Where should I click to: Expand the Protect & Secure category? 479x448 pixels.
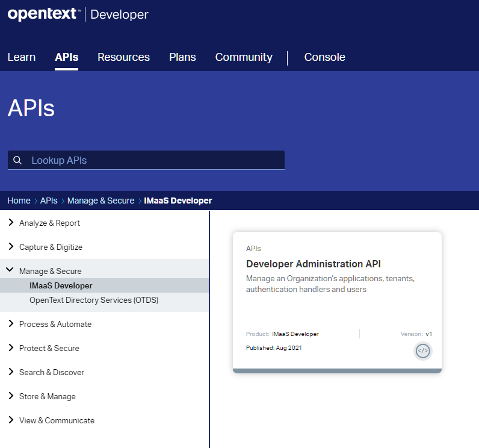pos(49,348)
